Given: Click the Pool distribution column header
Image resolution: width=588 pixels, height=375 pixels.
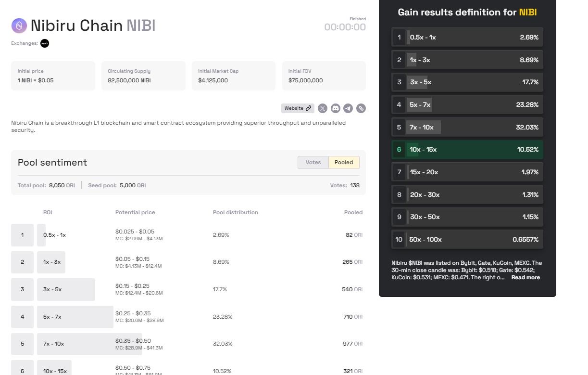Looking at the screenshot, I should click(236, 212).
